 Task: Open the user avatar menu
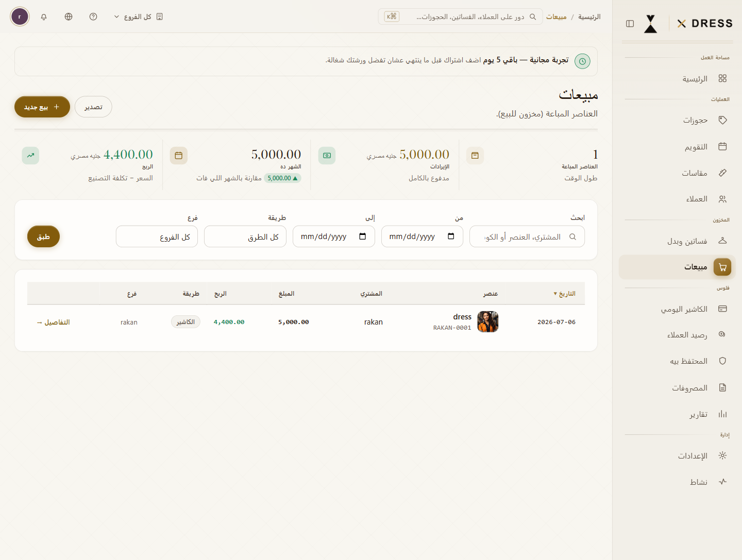coord(20,16)
